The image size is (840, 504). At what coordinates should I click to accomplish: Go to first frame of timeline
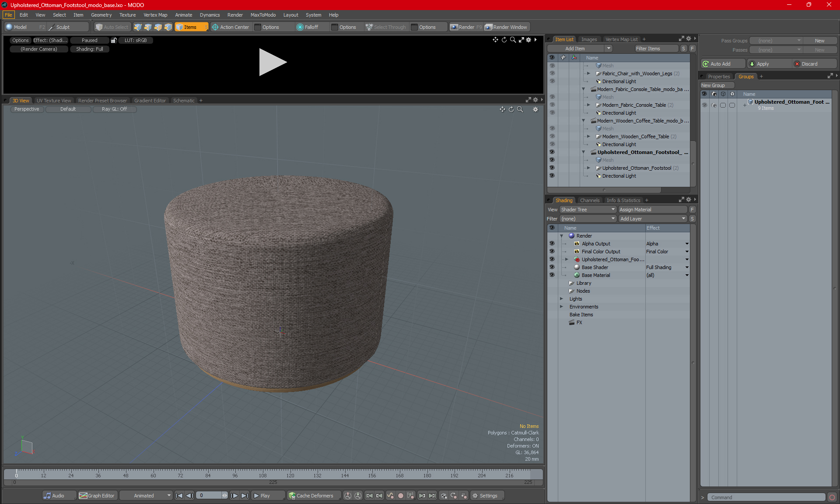(x=179, y=496)
